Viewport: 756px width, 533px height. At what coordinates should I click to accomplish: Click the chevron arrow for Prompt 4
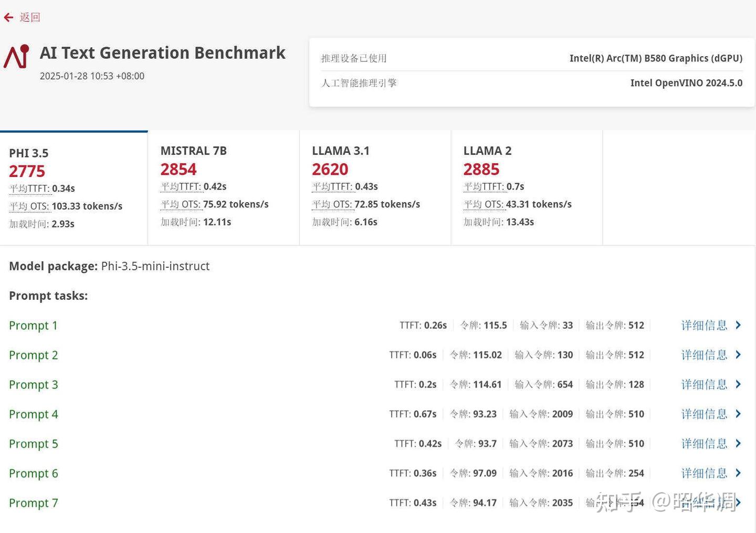coord(738,414)
